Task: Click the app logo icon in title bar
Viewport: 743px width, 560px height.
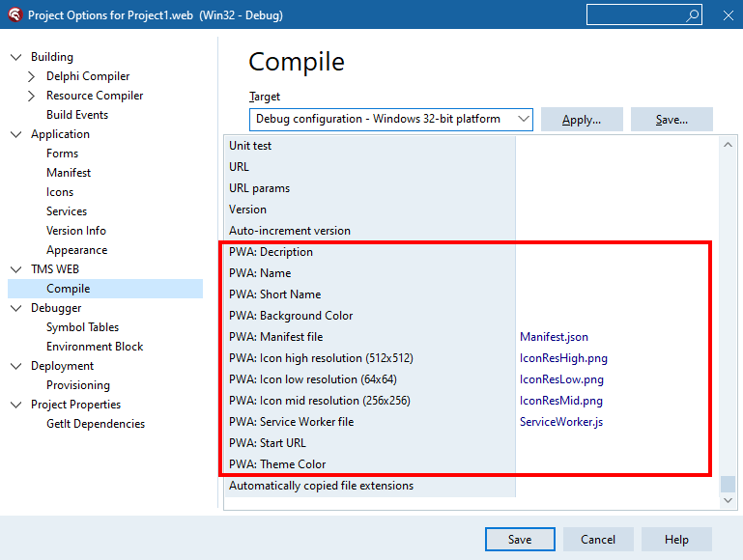Action: pos(14,15)
